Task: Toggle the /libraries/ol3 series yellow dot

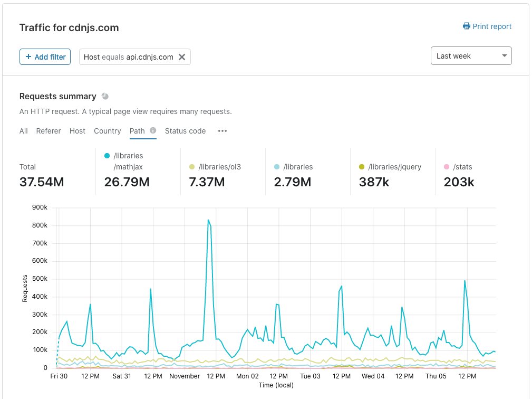Action: [192, 167]
